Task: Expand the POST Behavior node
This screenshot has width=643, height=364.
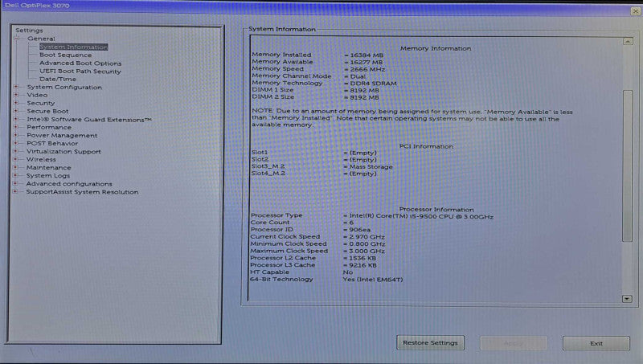Action: 16,143
